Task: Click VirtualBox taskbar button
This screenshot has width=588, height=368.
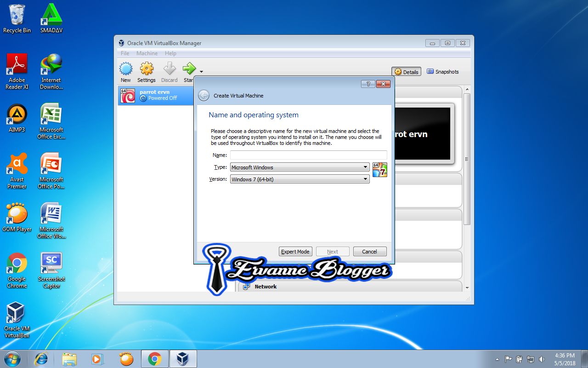Action: [183, 359]
